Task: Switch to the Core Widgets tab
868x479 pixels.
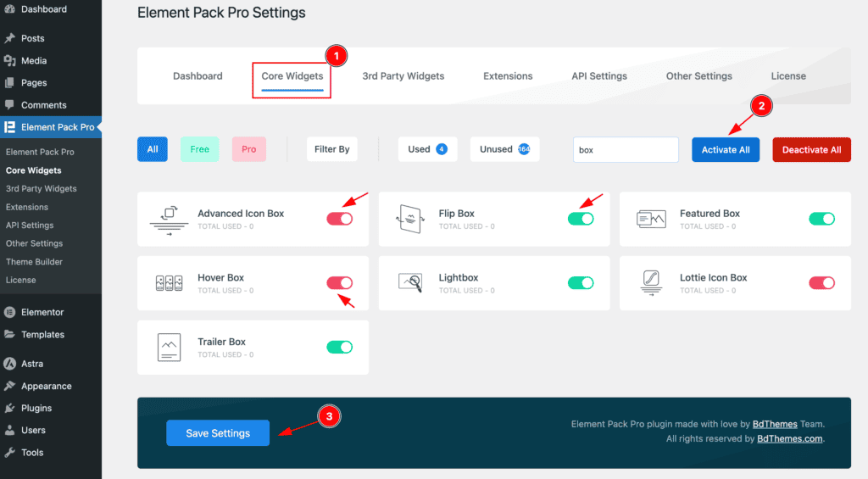Action: (292, 75)
